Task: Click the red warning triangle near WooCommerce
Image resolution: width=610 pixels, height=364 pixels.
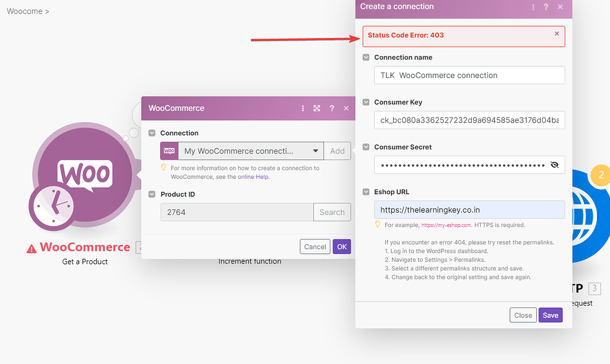Action: click(x=32, y=248)
